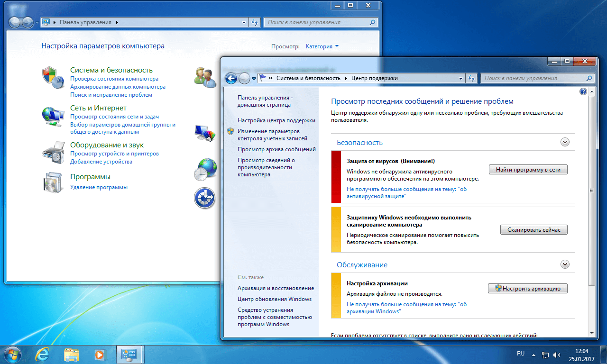Click the flag icon in Центр поддержки address bar
This screenshot has height=364, width=607.
[x=263, y=78]
